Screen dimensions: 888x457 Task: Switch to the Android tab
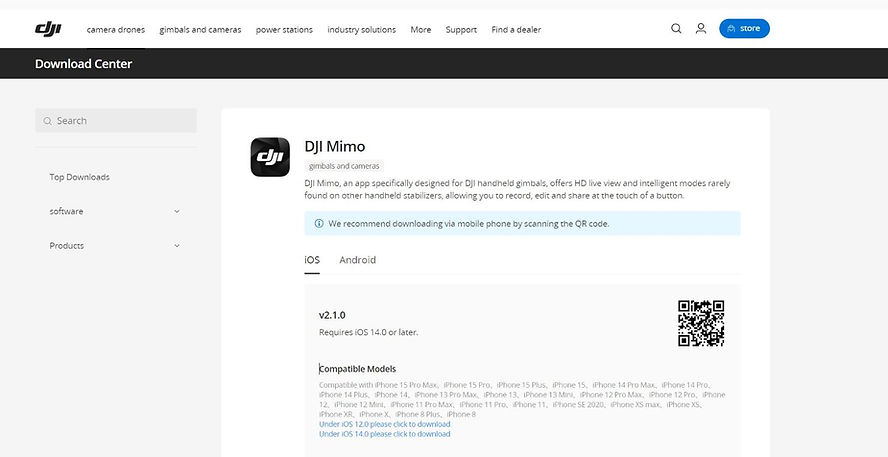357,260
